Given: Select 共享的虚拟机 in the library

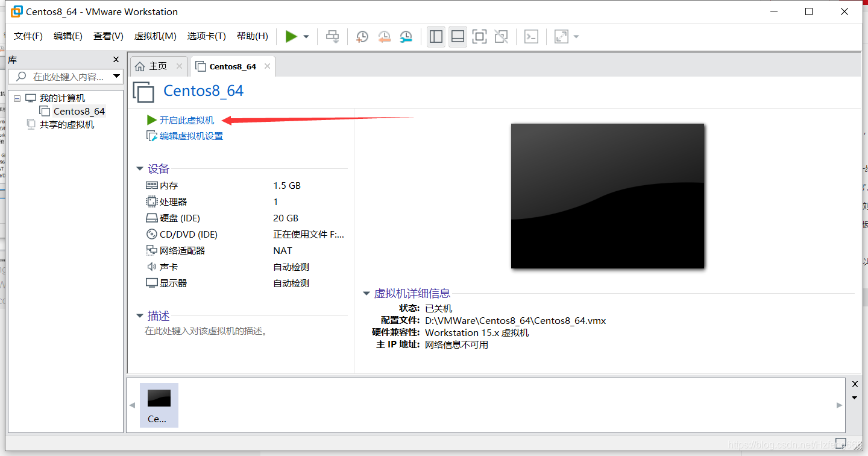Looking at the screenshot, I should coord(67,125).
